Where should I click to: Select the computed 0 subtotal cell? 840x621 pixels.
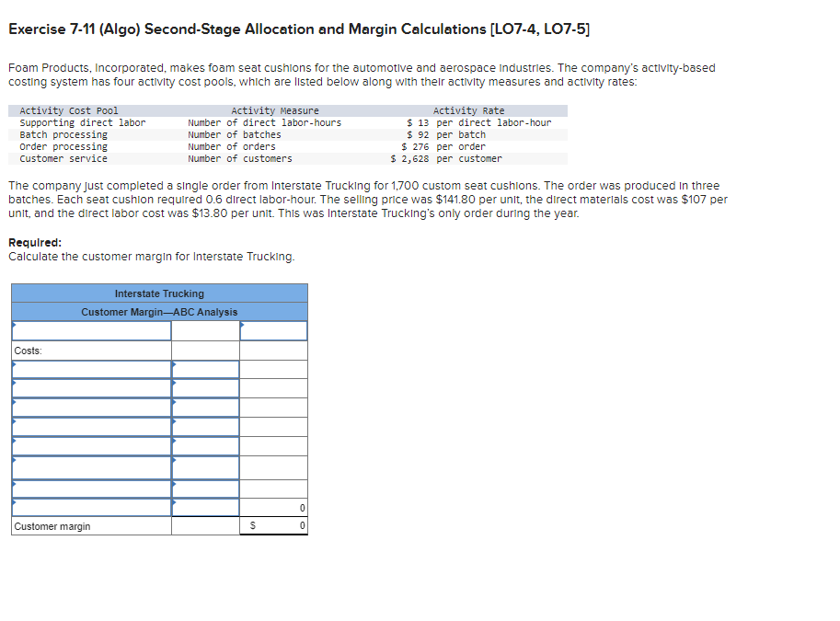point(273,507)
